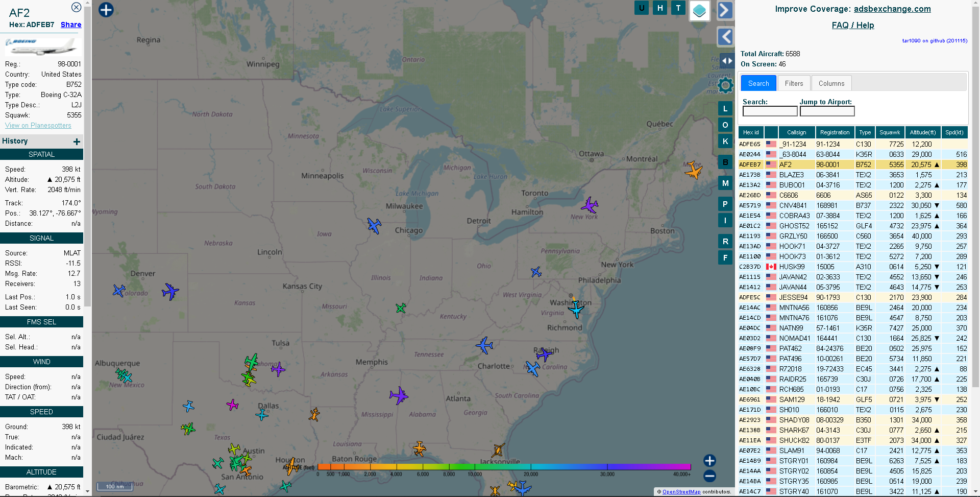Viewport: 980px width, 497px height.
Task: Sort table by Registration column
Action: (835, 132)
